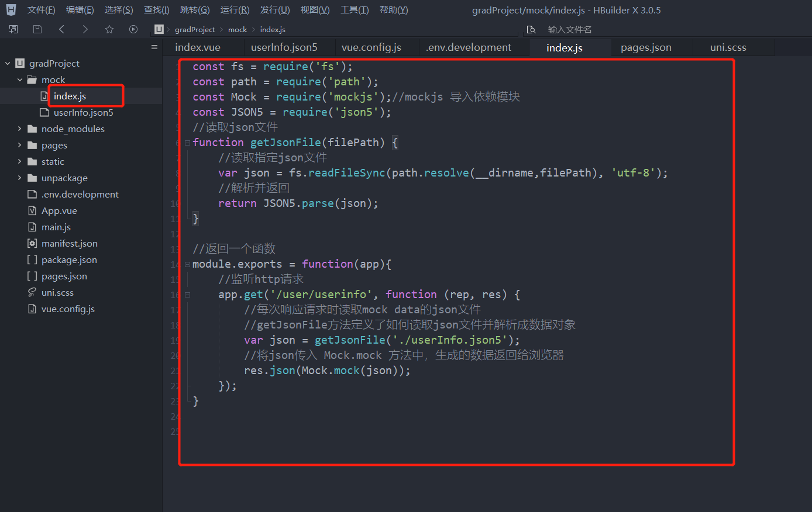
Task: Open the 发行(U) menu
Action: (x=275, y=10)
